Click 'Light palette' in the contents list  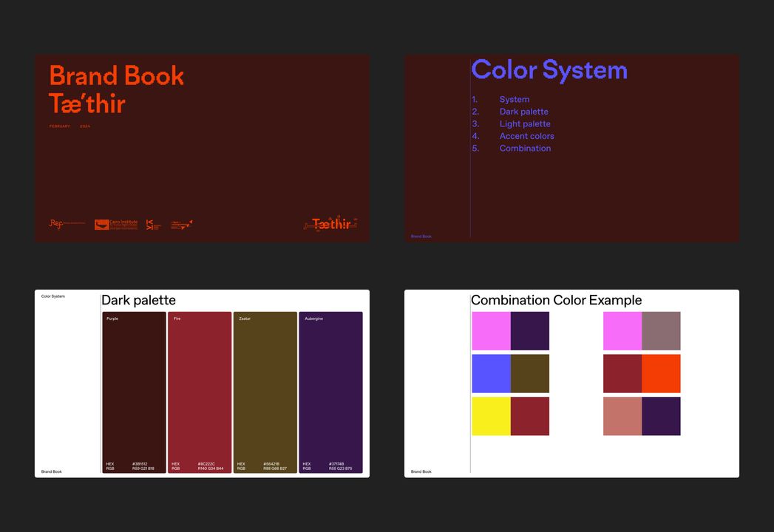tap(524, 124)
